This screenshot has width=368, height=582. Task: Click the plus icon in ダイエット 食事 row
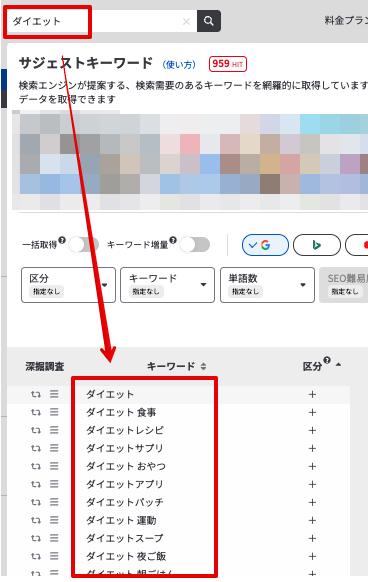312,412
